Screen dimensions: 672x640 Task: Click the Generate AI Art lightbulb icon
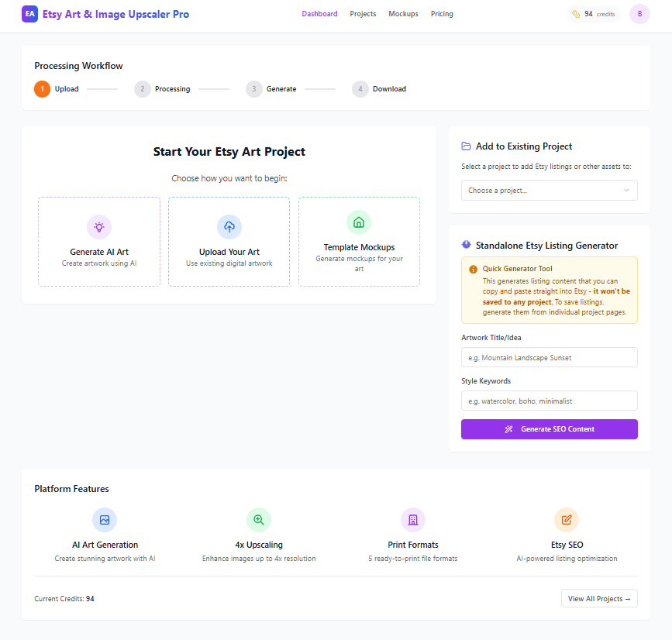coord(99,226)
